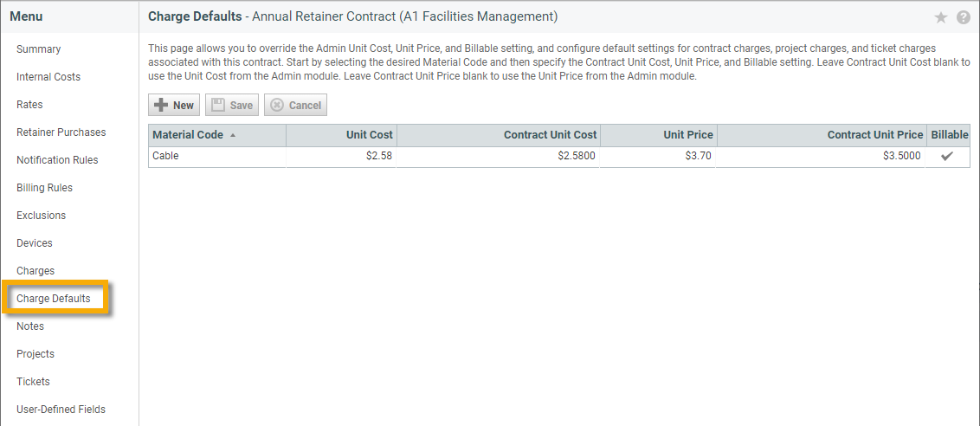Select Rates from the menu

[x=29, y=105]
